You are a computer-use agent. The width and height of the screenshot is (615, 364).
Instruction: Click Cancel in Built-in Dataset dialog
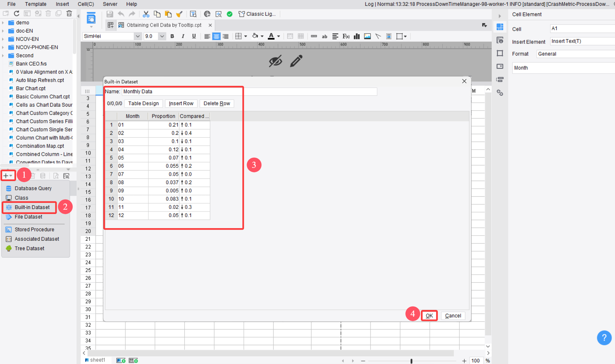[453, 315]
